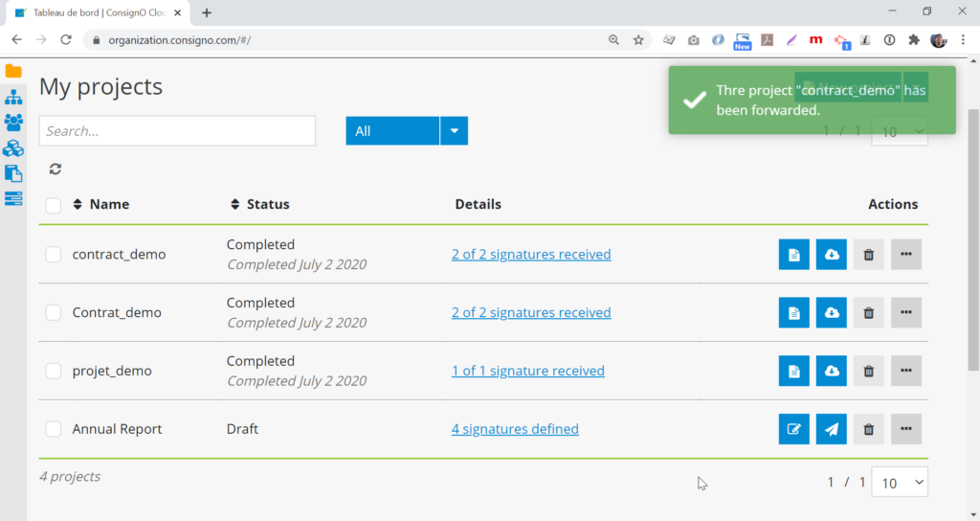Image resolution: width=980 pixels, height=521 pixels.
Task: Open more actions for Annual Report
Action: tap(905, 429)
